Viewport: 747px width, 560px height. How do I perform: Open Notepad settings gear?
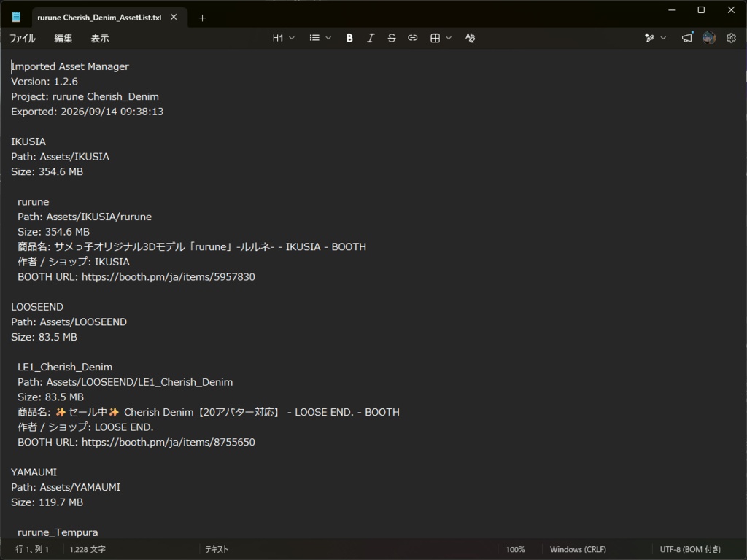tap(731, 38)
